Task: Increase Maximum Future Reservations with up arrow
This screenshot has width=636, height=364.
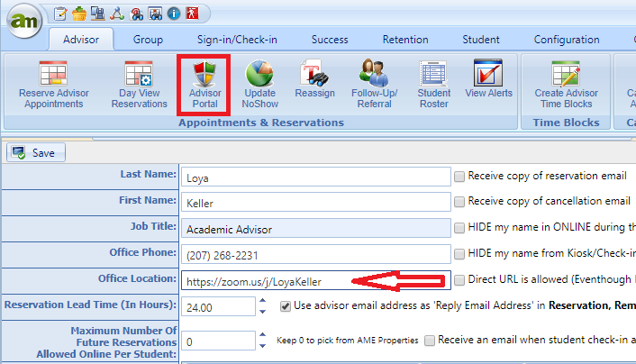Action: click(262, 335)
